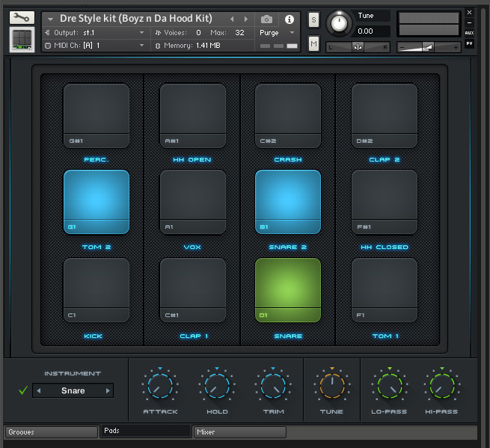
Task: Click the KICK pad label
Action: (93, 336)
